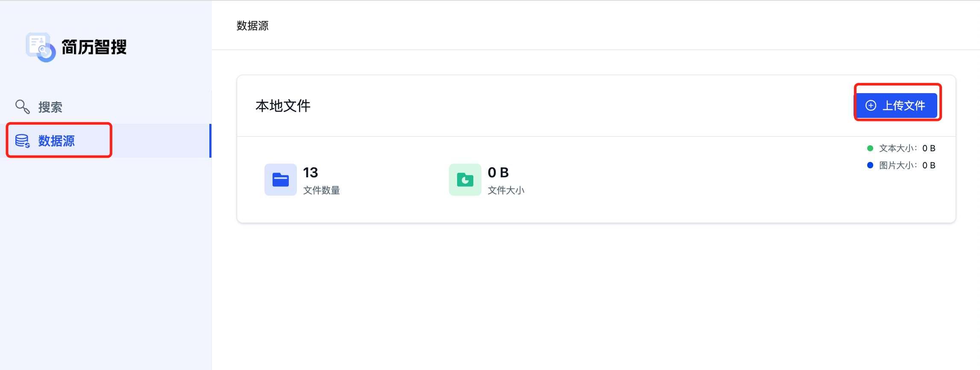Click the 文件数量 label
The width and height of the screenshot is (980, 370).
click(321, 190)
